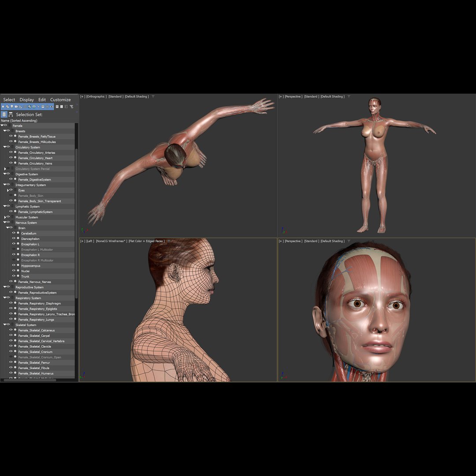Click [Default Shading] label in Orthographic viewport
The height and width of the screenshot is (476, 476).
click(x=137, y=97)
